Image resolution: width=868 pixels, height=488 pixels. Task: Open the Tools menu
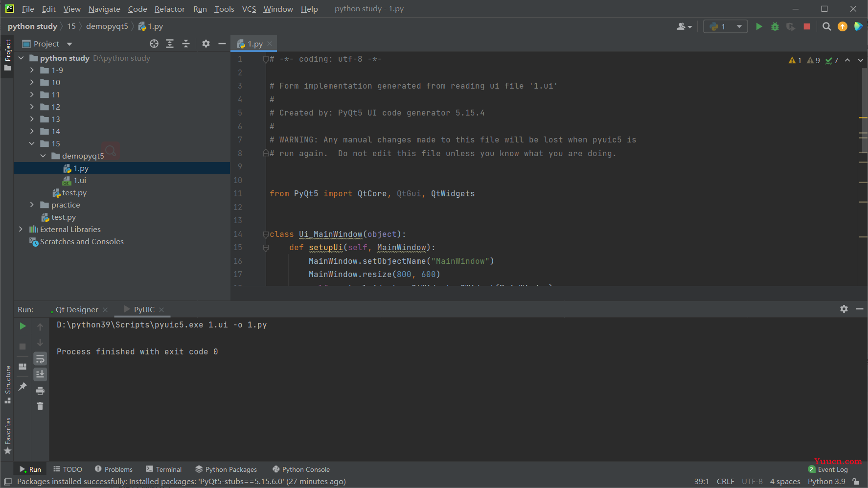[224, 9]
